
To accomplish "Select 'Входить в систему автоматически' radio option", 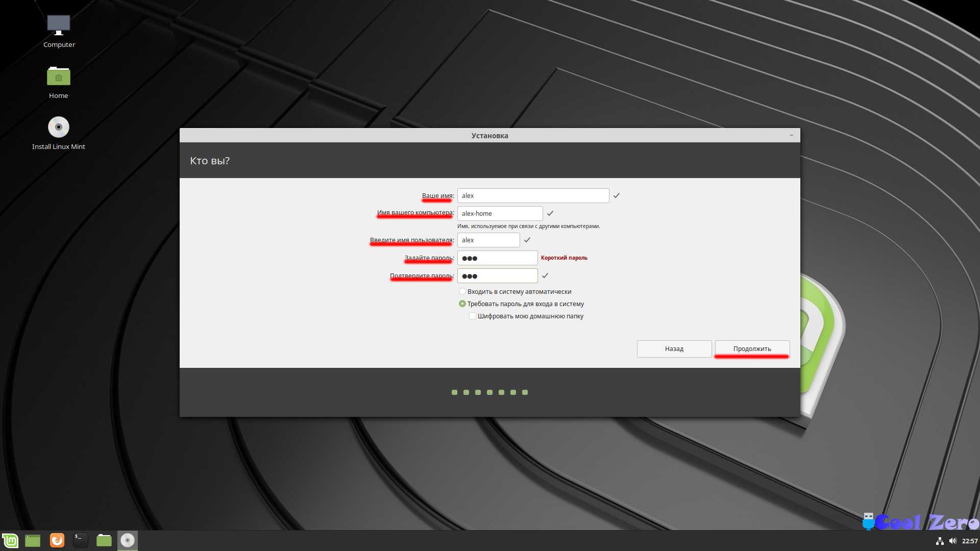I will 462,292.
